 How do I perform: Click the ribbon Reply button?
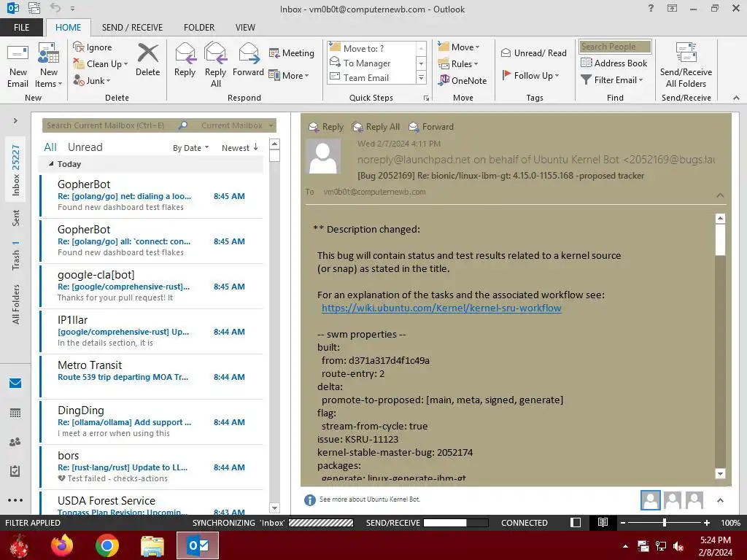185,61
